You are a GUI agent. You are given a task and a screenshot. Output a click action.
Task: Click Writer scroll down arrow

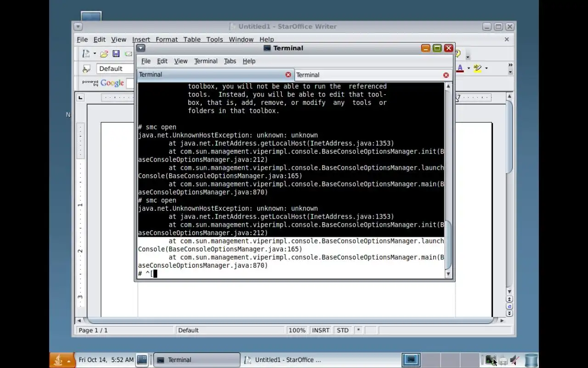pos(509,292)
